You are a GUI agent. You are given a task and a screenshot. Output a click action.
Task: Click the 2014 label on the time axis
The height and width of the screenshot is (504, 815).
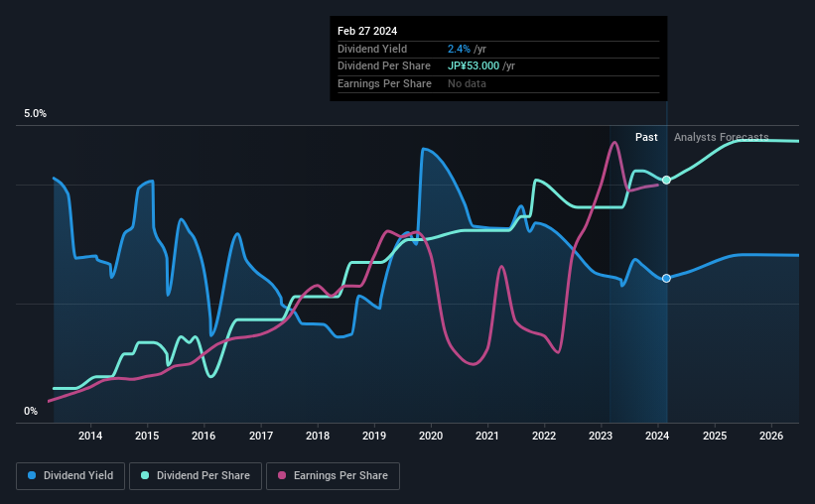click(90, 436)
